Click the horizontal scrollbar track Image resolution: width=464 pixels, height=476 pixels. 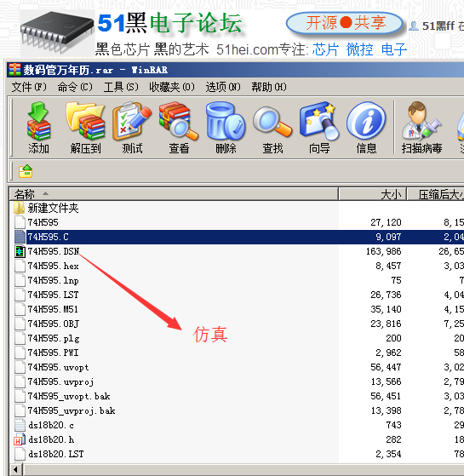[243, 470]
